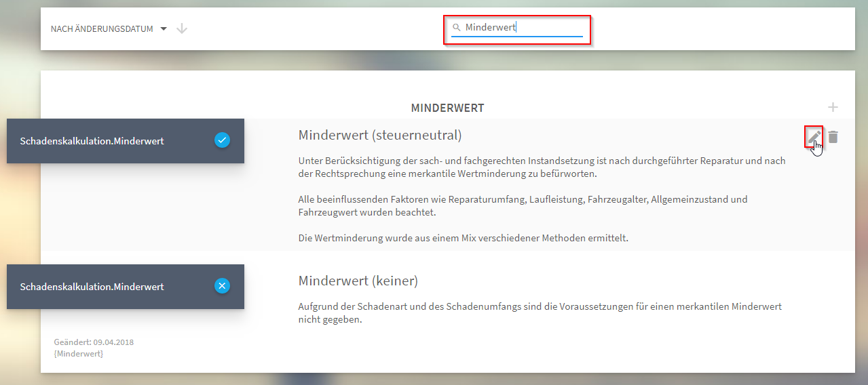Click the paragraph starting 'Aufgrund der Schadenart'
The width and height of the screenshot is (868, 385).
click(x=540, y=313)
